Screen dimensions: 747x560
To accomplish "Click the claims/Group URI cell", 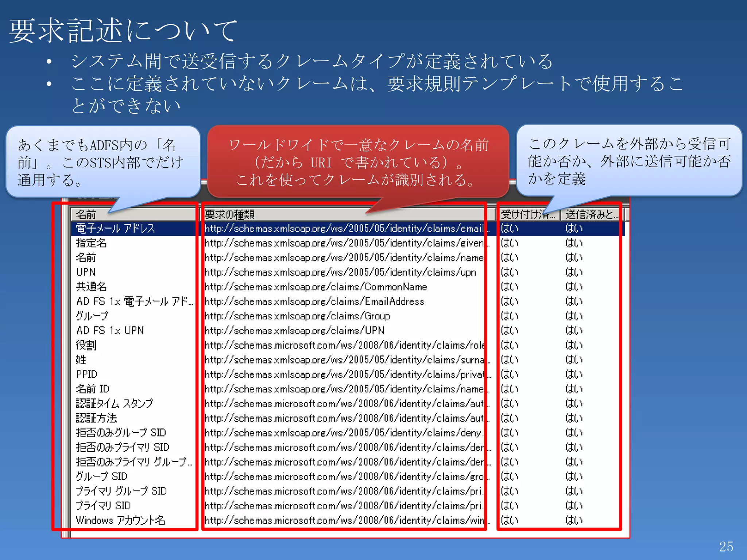I will 297,316.
